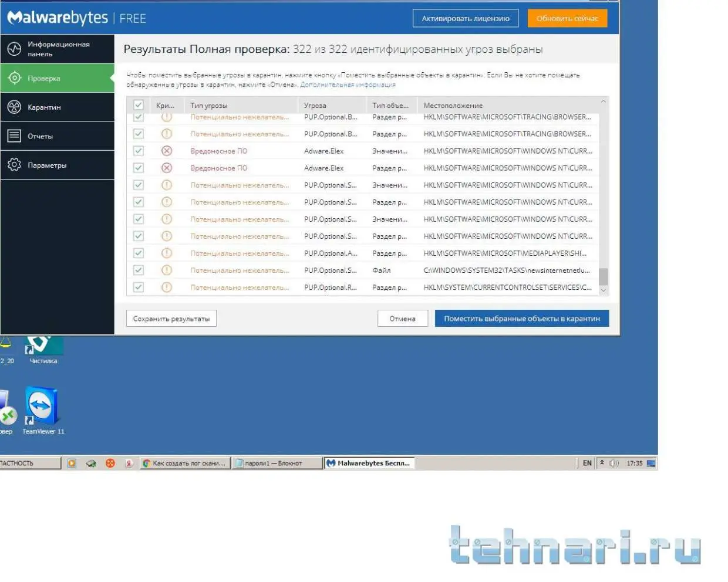The image size is (728, 582).
Task: Click the scroll up arrow of threat list
Action: coord(603,102)
